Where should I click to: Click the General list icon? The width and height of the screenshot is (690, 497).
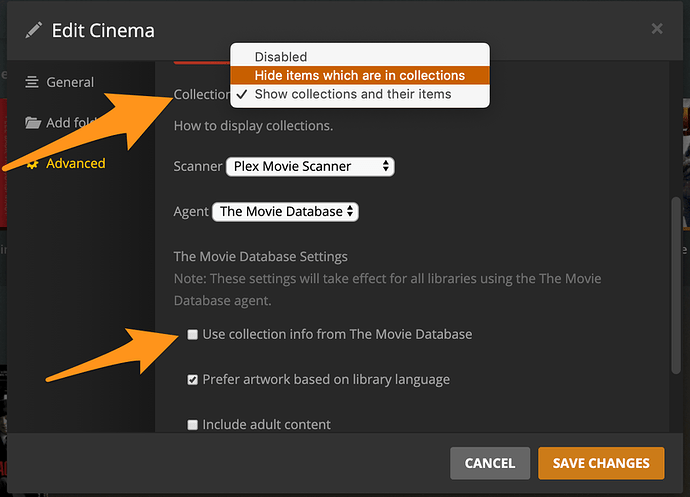33,82
